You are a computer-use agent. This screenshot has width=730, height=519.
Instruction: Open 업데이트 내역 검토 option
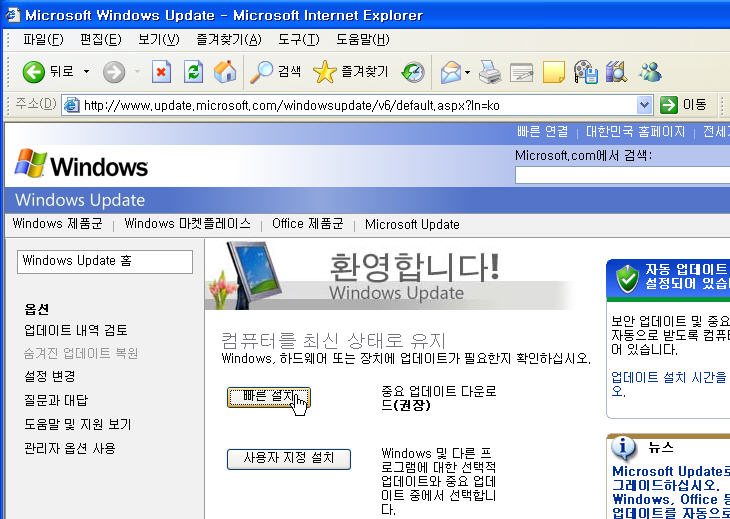(x=75, y=330)
